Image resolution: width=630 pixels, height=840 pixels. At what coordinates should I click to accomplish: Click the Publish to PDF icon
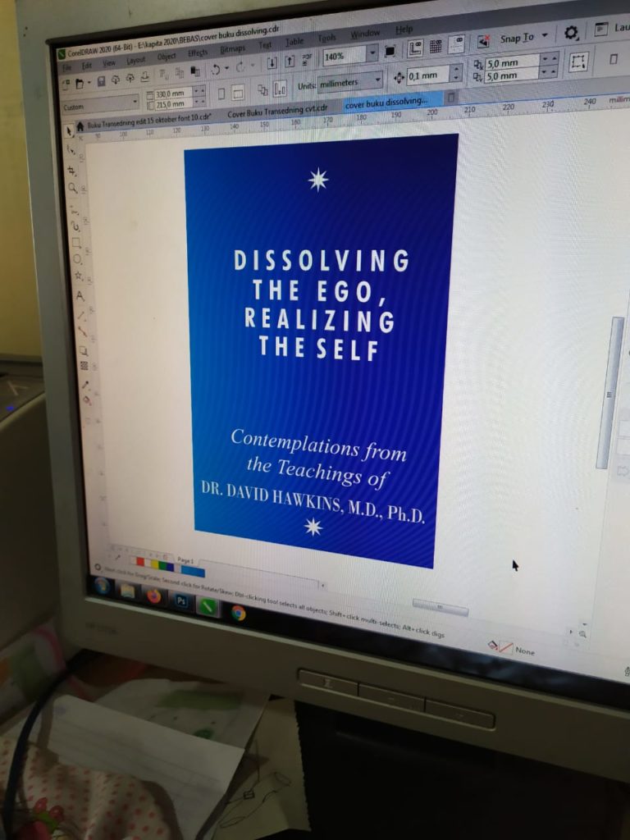[x=306, y=59]
